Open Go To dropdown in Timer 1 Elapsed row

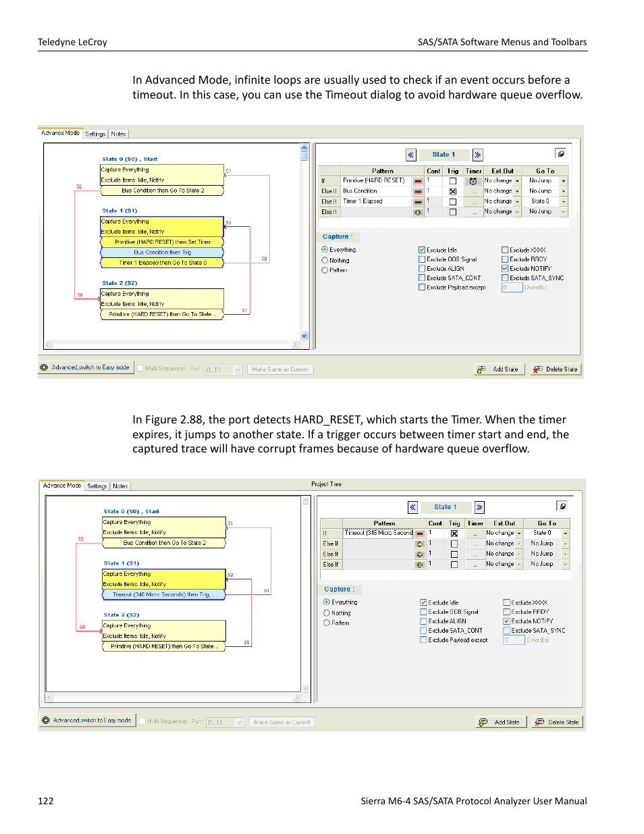click(564, 201)
